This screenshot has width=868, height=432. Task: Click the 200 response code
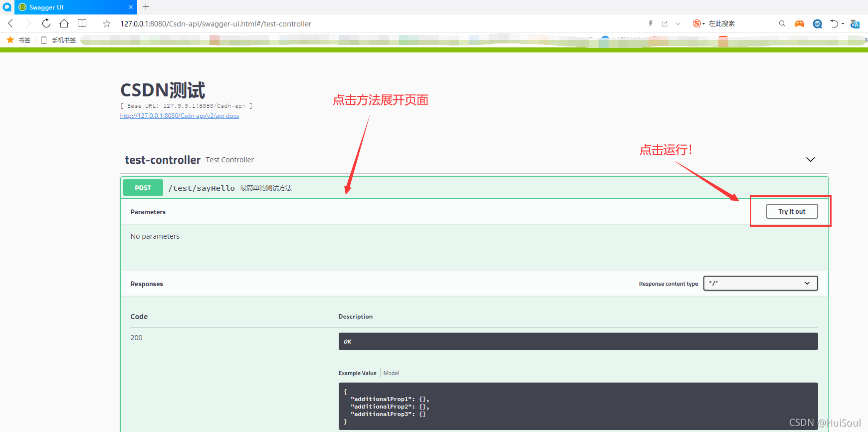click(137, 338)
